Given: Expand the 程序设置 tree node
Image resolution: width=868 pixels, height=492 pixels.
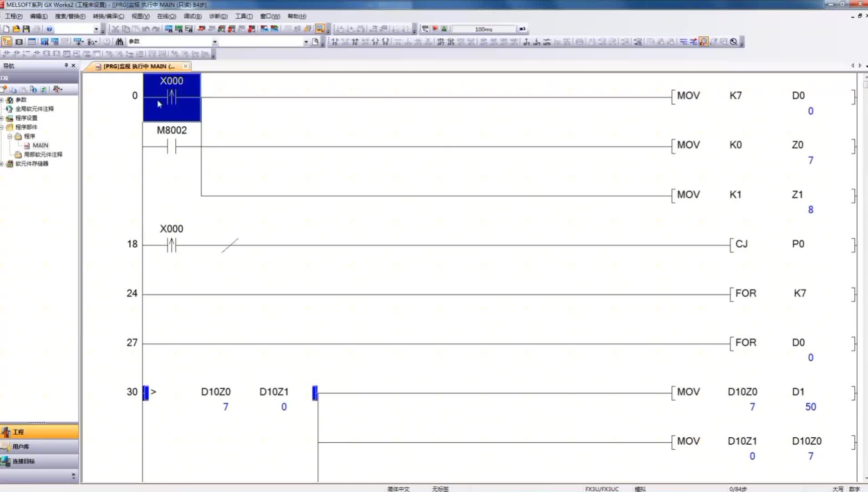Looking at the screenshot, I should (x=2, y=118).
